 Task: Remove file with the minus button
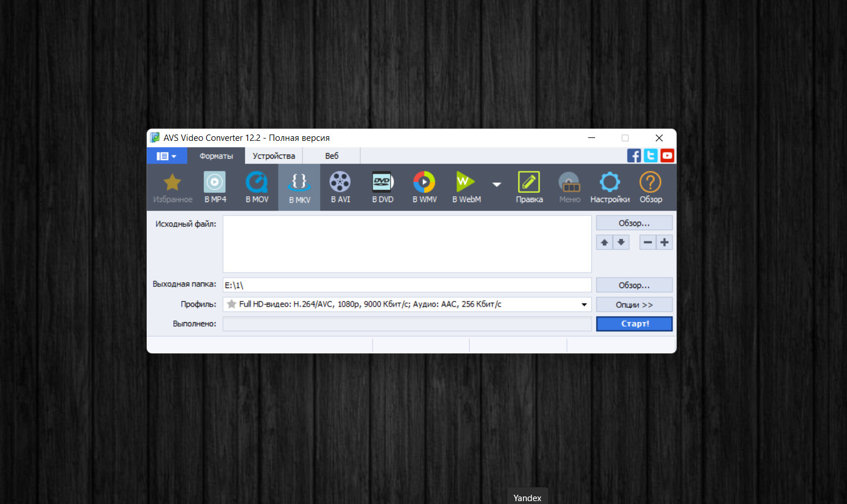[648, 242]
